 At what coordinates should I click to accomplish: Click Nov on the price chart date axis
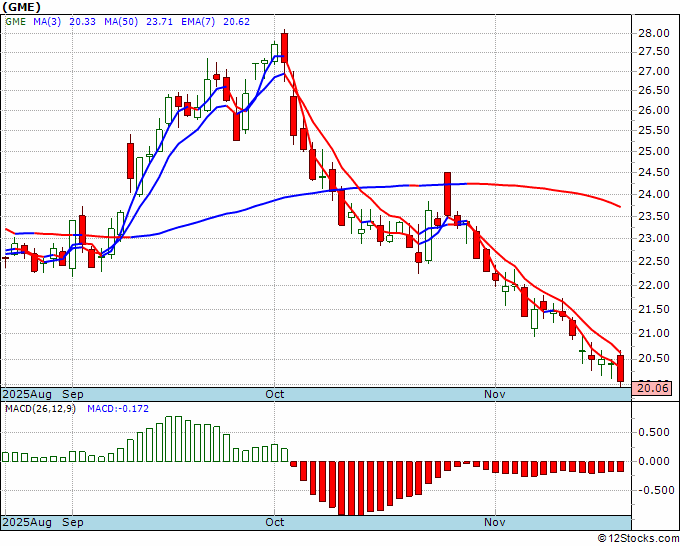pos(495,394)
